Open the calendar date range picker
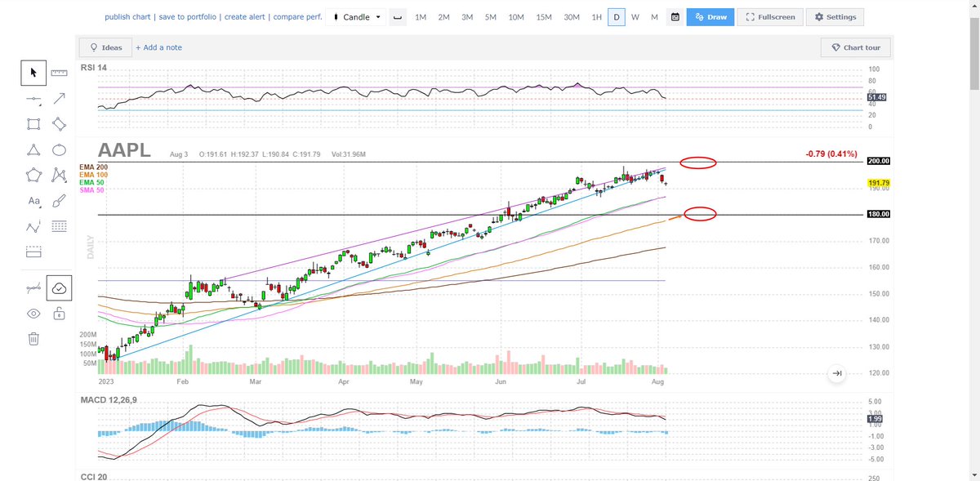 675,17
